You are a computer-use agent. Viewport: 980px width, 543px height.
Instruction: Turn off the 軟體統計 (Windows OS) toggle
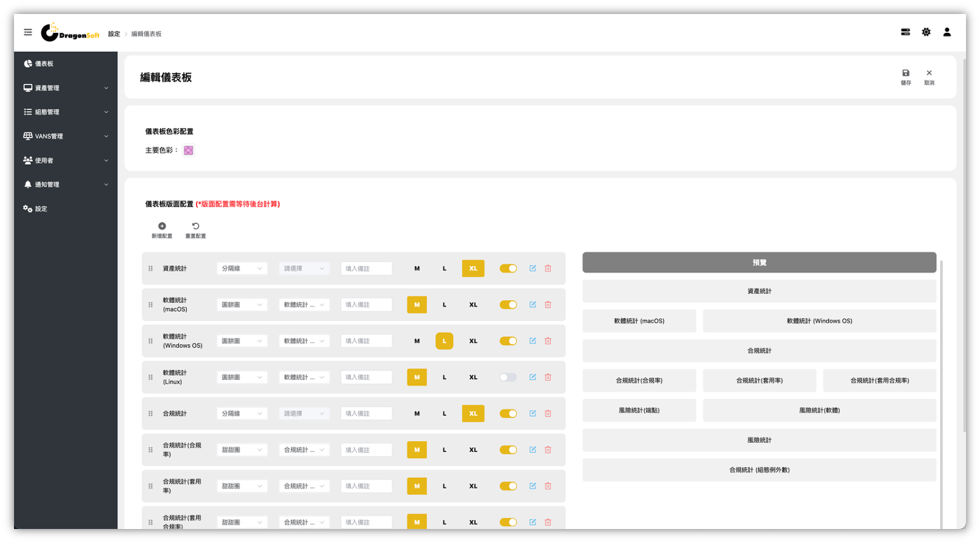(508, 341)
